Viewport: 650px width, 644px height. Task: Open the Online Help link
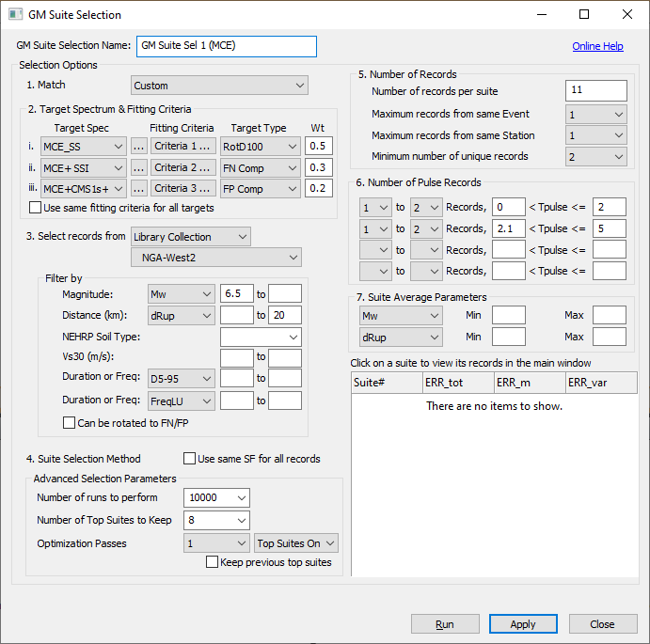click(x=597, y=46)
